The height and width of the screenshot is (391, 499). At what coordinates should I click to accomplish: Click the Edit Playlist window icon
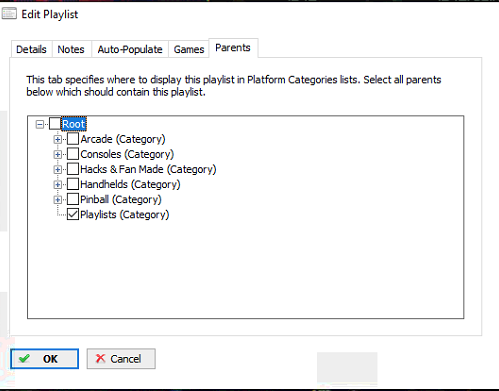point(9,14)
